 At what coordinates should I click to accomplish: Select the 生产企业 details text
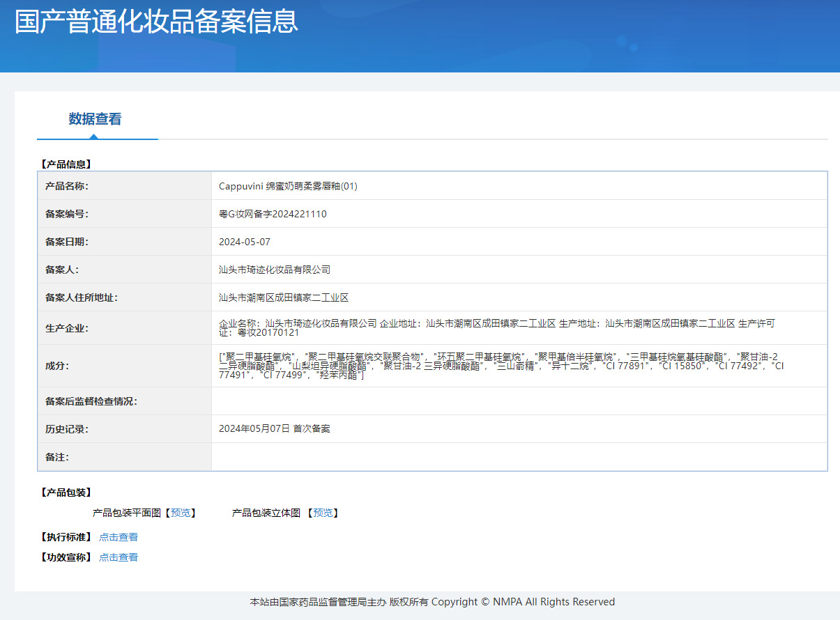tap(497, 328)
